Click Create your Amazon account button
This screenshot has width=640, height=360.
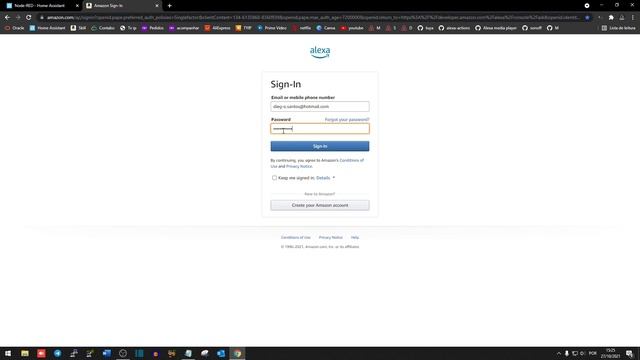pyautogui.click(x=320, y=205)
